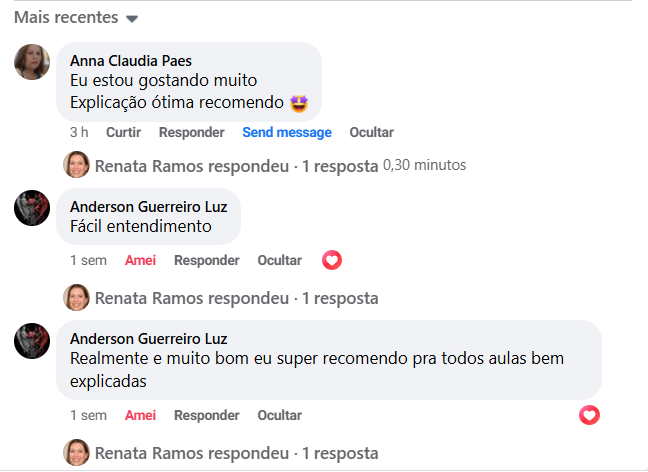Screen dimensions: 648x472
Task: Reply to the Fácil entendimento comment
Action: click(206, 260)
